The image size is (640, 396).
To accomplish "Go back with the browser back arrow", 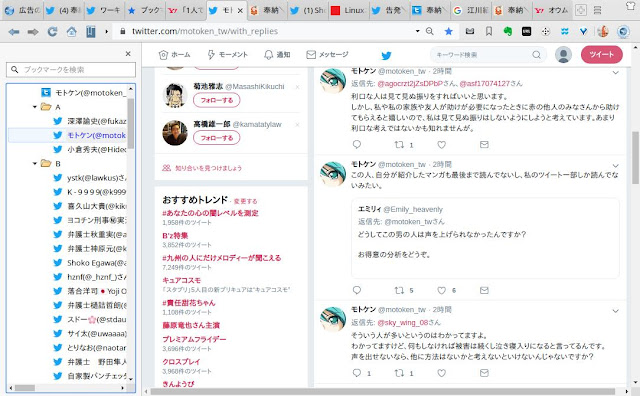I will click(x=14, y=31).
